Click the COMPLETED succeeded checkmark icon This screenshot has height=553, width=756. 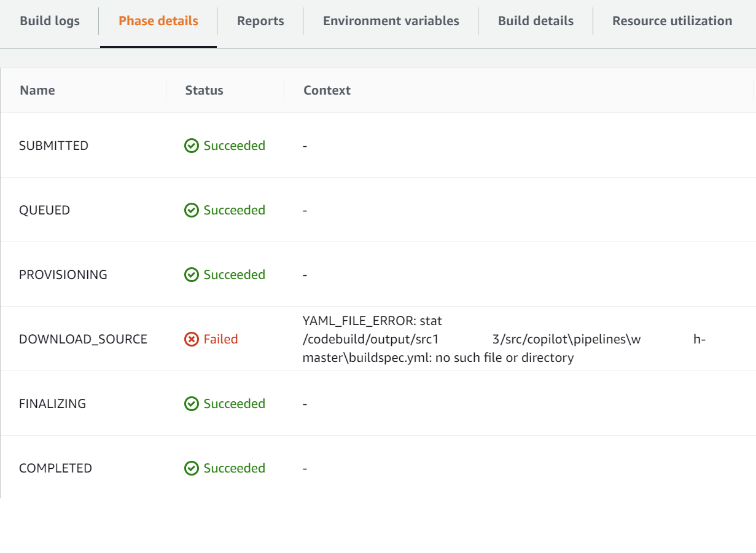coord(192,468)
